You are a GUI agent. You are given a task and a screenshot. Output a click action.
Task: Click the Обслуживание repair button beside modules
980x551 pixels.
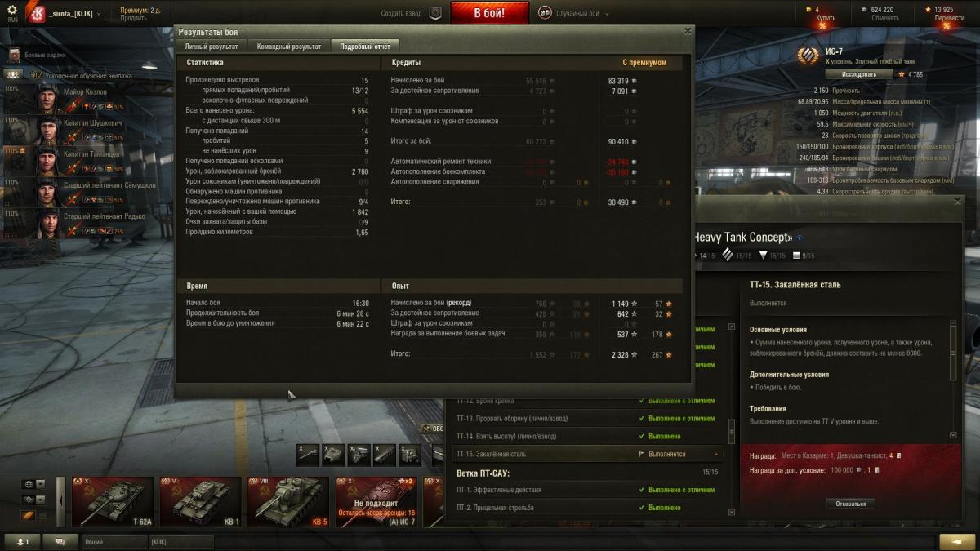(x=433, y=428)
